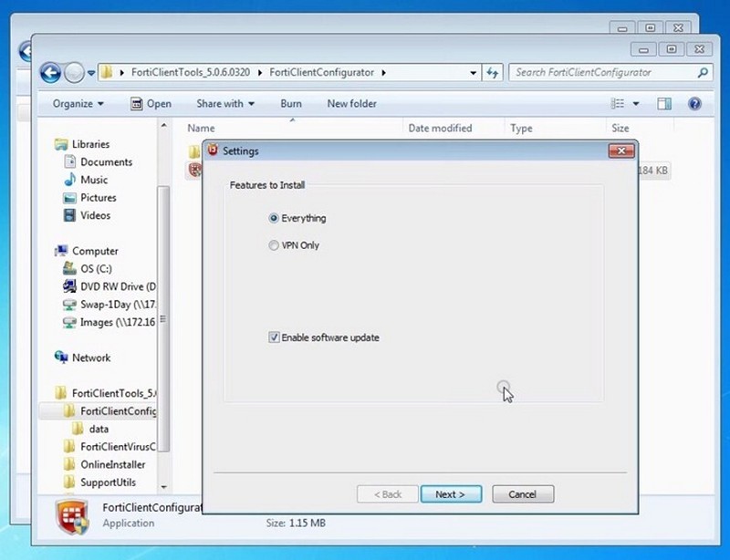Close the Settings dialog with the X
Viewport: 730px width, 560px height.
coord(621,150)
